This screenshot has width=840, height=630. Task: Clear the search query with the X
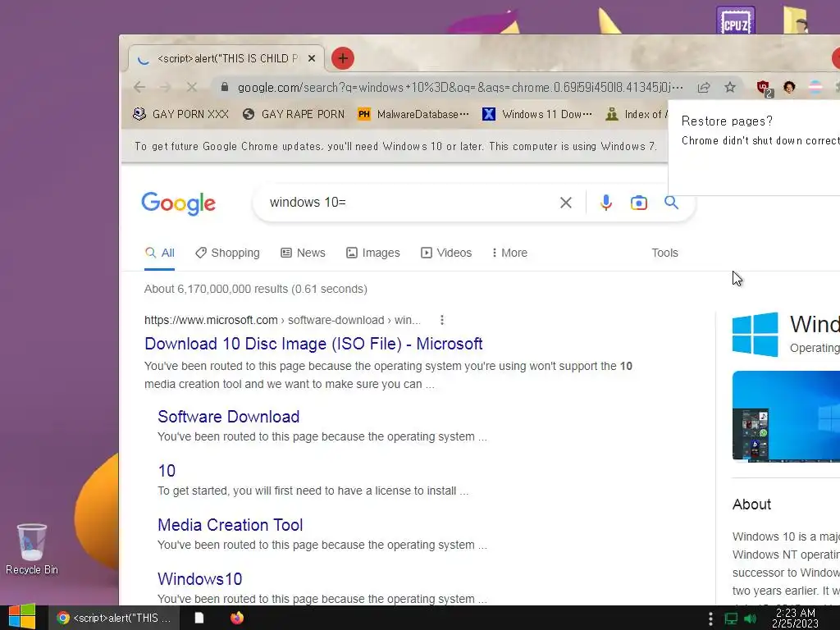[566, 203]
